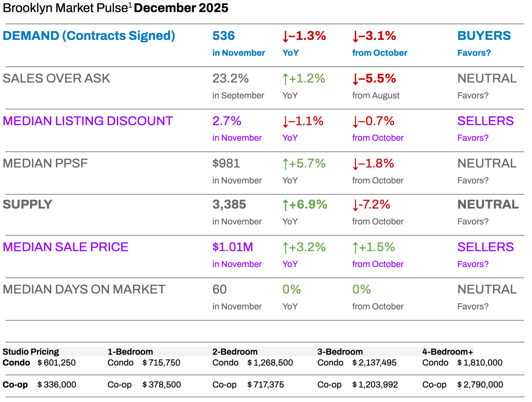Click the Studio Pricing column header
Screen dimensions: 532x402
point(31,352)
